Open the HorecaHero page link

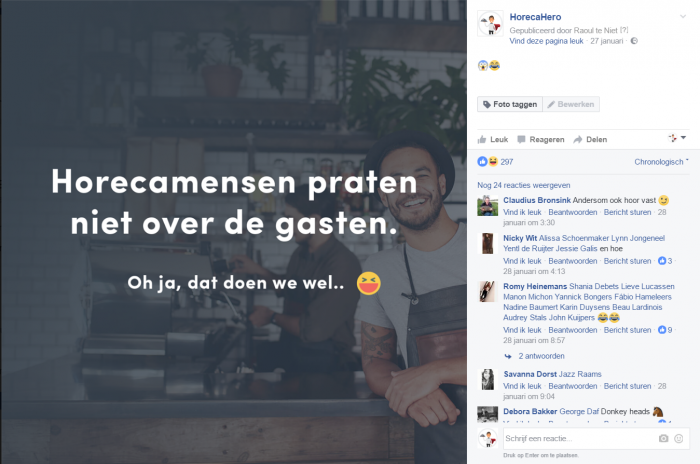(535, 17)
